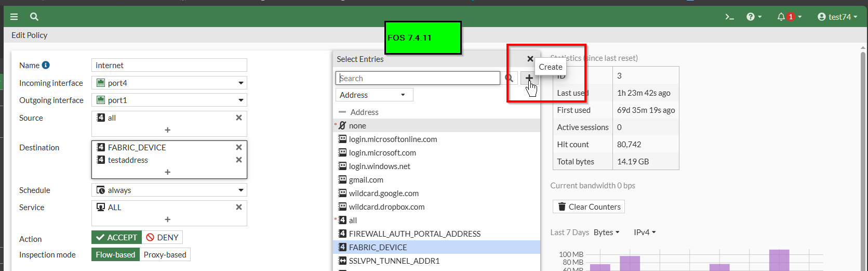The image size is (868, 271).
Task: Click the Clear Counters button
Action: tap(589, 207)
